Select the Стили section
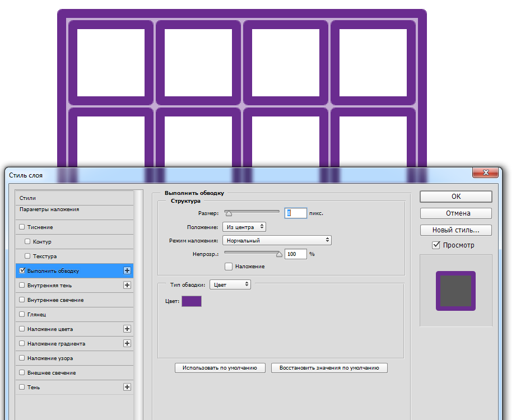516x420 pixels. click(x=75, y=198)
